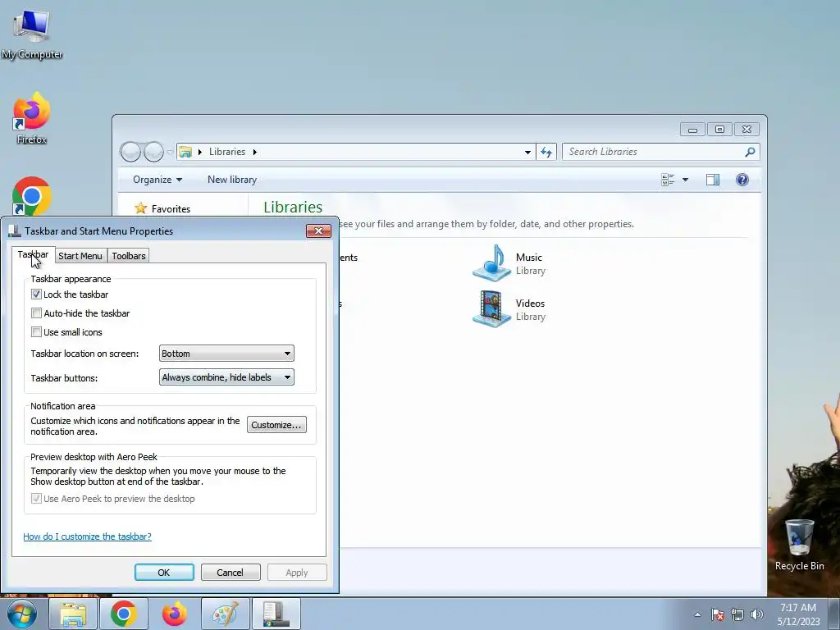This screenshot has width=840, height=630.
Task: Open Explorer help icon
Action: [742, 180]
